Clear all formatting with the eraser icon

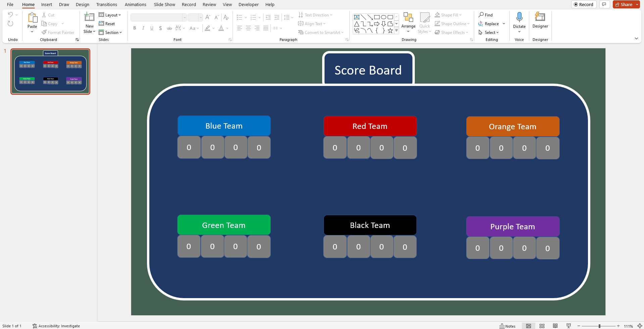pos(226,17)
